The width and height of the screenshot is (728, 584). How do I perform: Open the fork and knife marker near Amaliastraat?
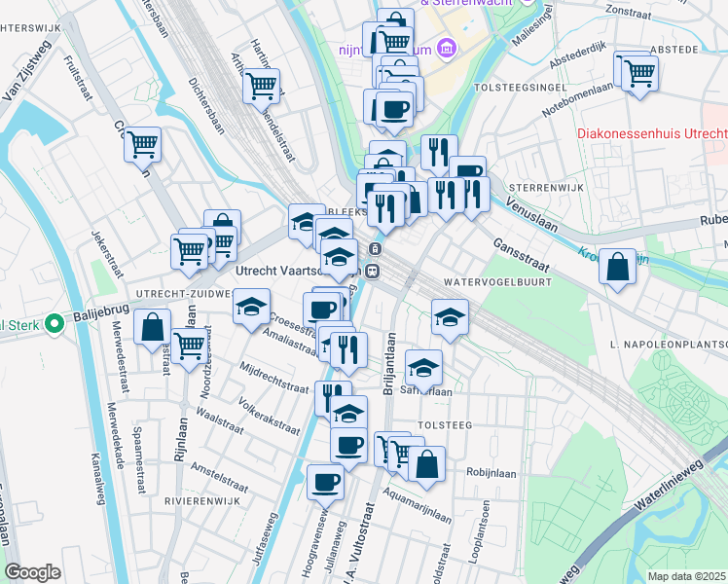pyautogui.click(x=348, y=350)
